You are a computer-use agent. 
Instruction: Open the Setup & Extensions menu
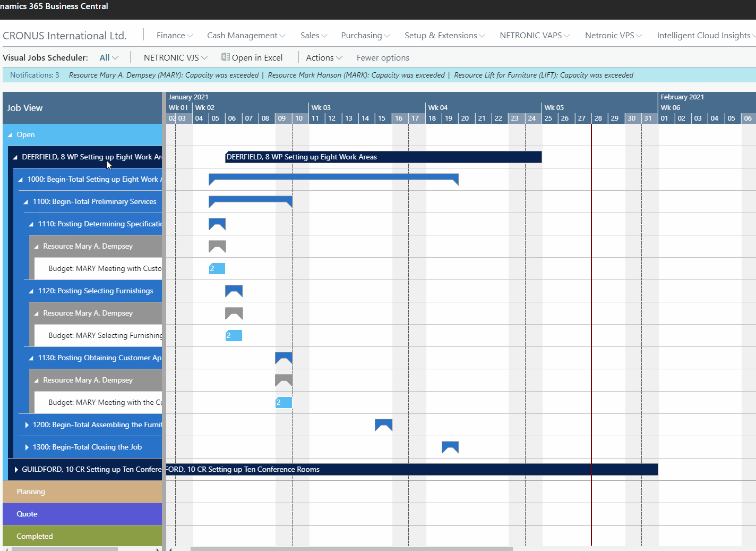444,35
